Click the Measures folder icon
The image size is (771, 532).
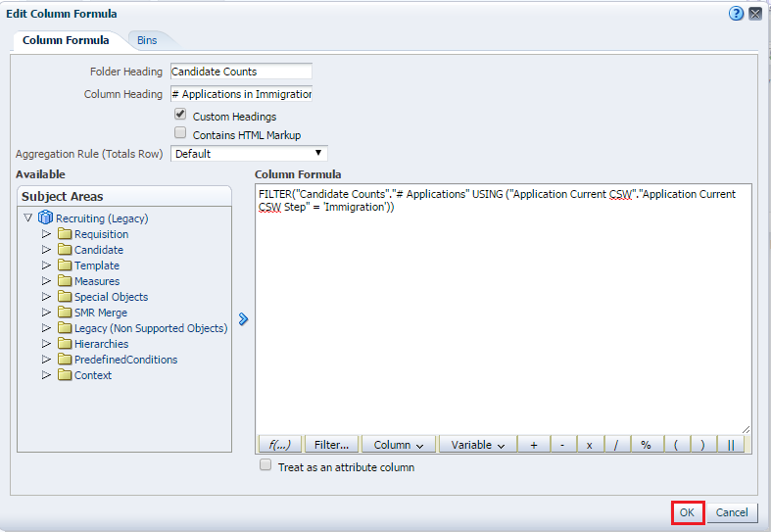click(65, 281)
